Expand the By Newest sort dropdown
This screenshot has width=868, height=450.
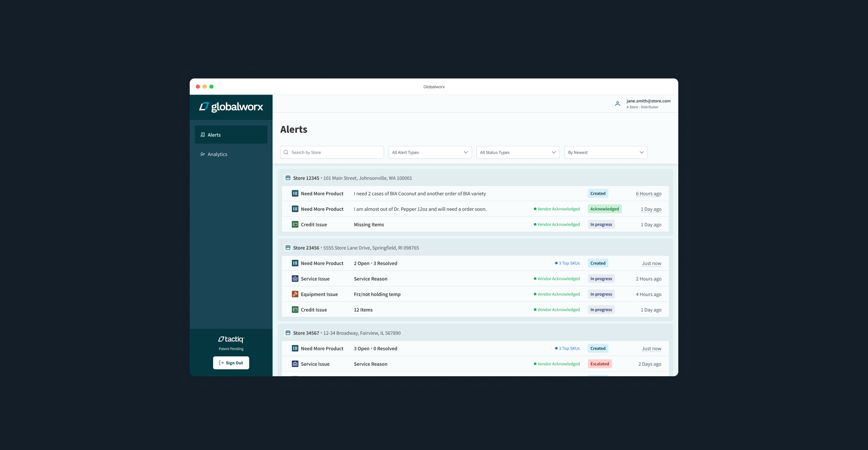coord(606,153)
